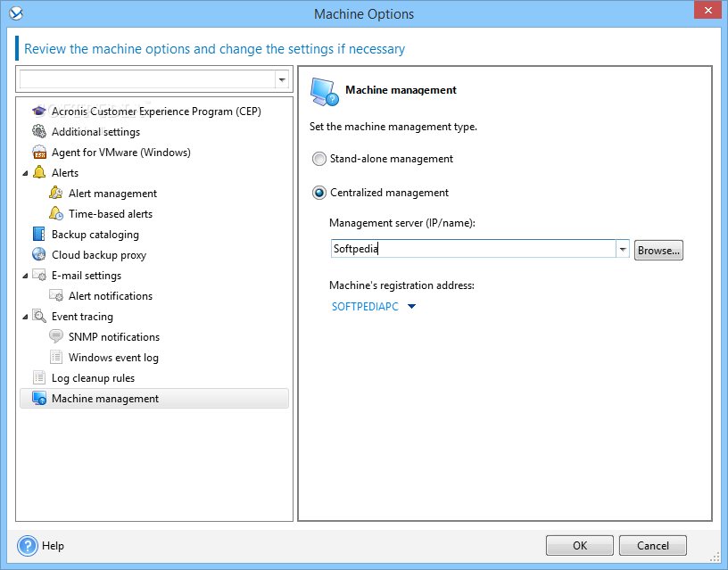Select Cloud backup proxy option
Image resolution: width=728 pixels, height=570 pixels.
point(99,255)
